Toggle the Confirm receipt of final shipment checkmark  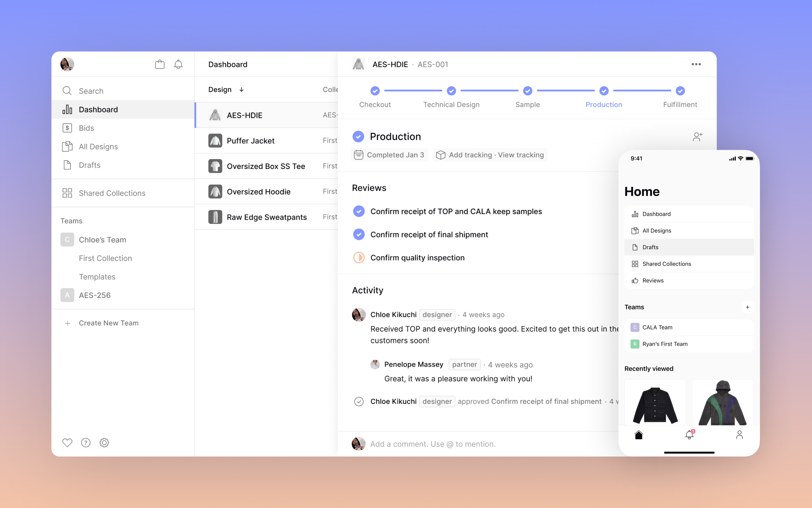(359, 234)
